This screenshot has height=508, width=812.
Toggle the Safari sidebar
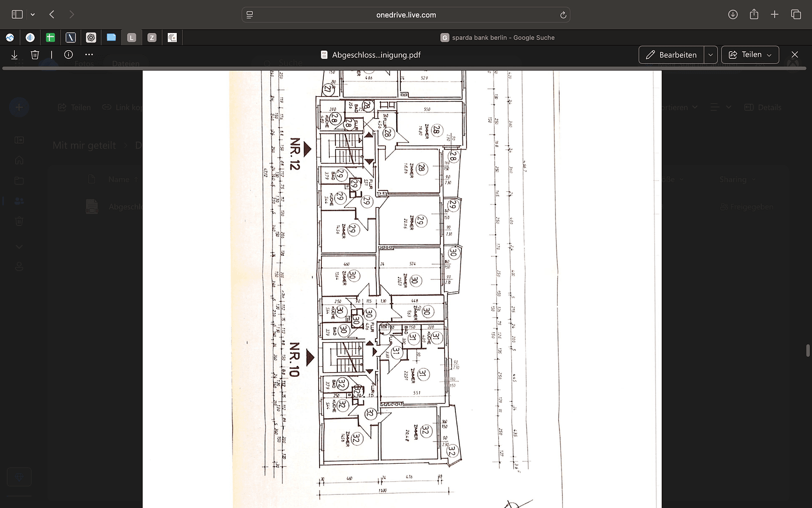pos(17,15)
